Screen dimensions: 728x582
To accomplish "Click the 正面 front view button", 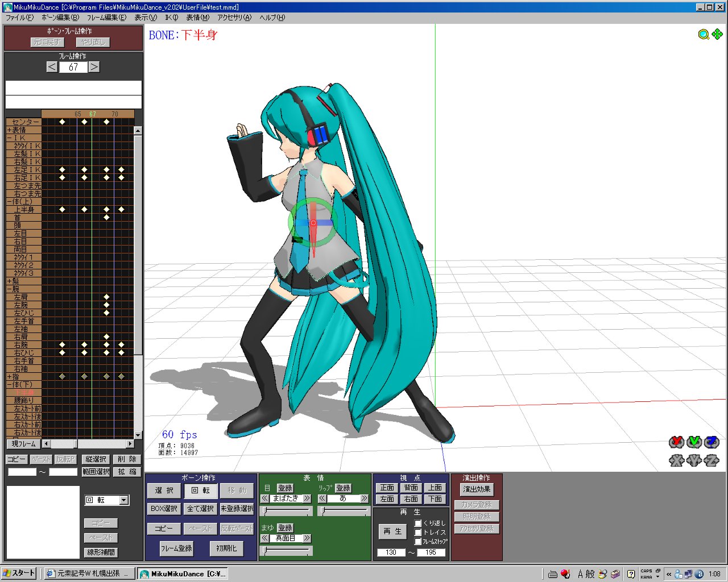I will click(x=387, y=488).
